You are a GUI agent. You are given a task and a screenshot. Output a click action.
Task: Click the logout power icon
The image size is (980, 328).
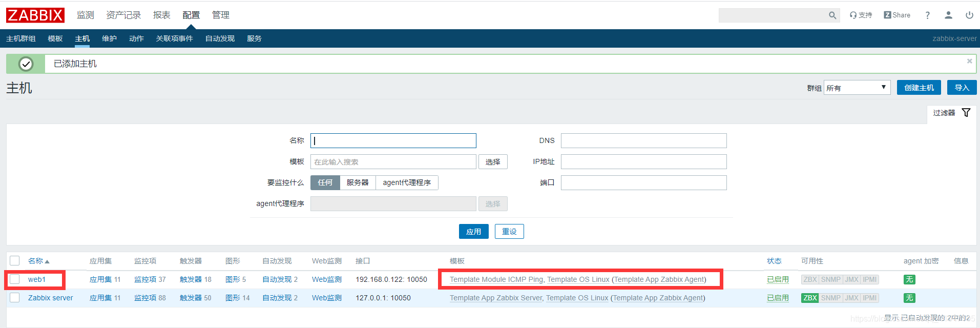click(969, 15)
